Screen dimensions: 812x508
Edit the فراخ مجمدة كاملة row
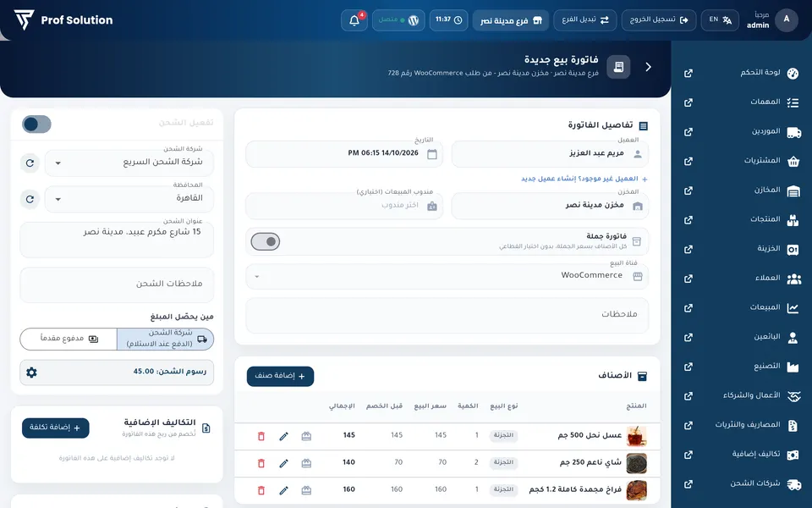(284, 490)
